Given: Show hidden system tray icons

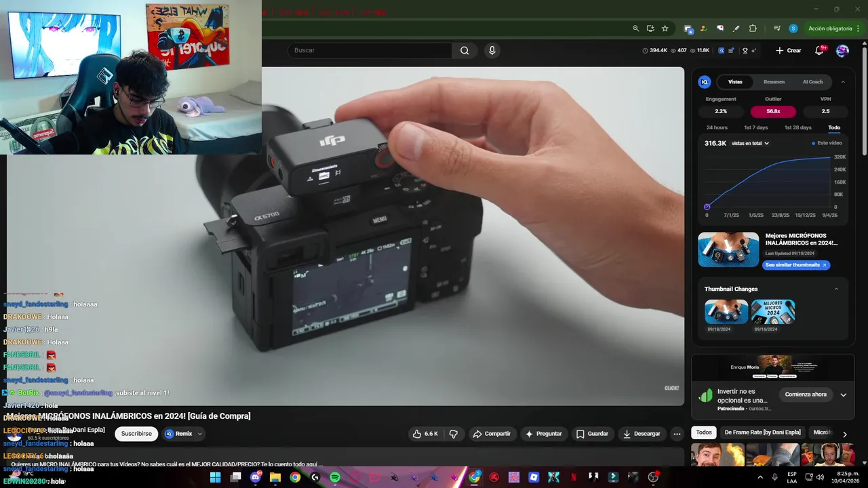Looking at the screenshot, I should coord(761,477).
